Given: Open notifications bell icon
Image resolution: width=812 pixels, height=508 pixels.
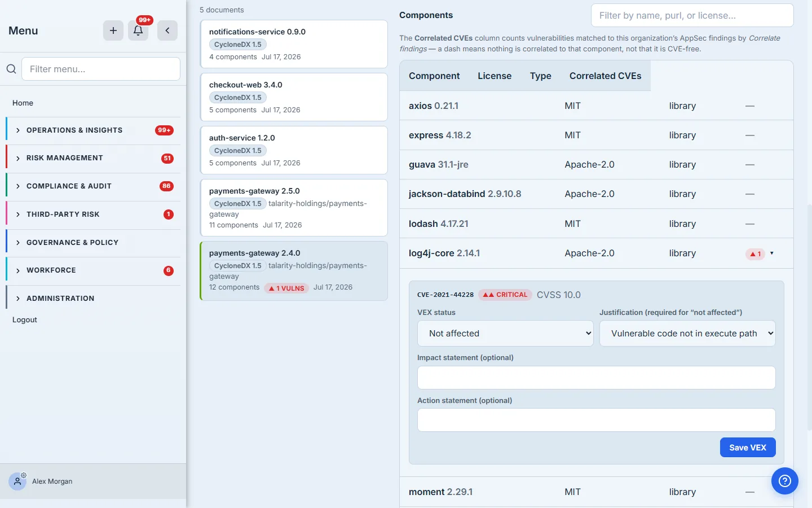Looking at the screenshot, I should pyautogui.click(x=138, y=30).
